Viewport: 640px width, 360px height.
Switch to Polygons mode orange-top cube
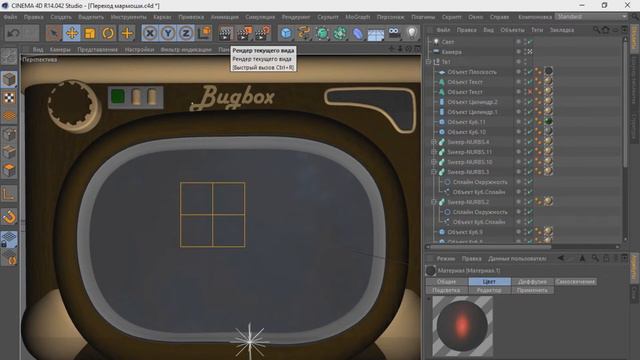(x=9, y=169)
